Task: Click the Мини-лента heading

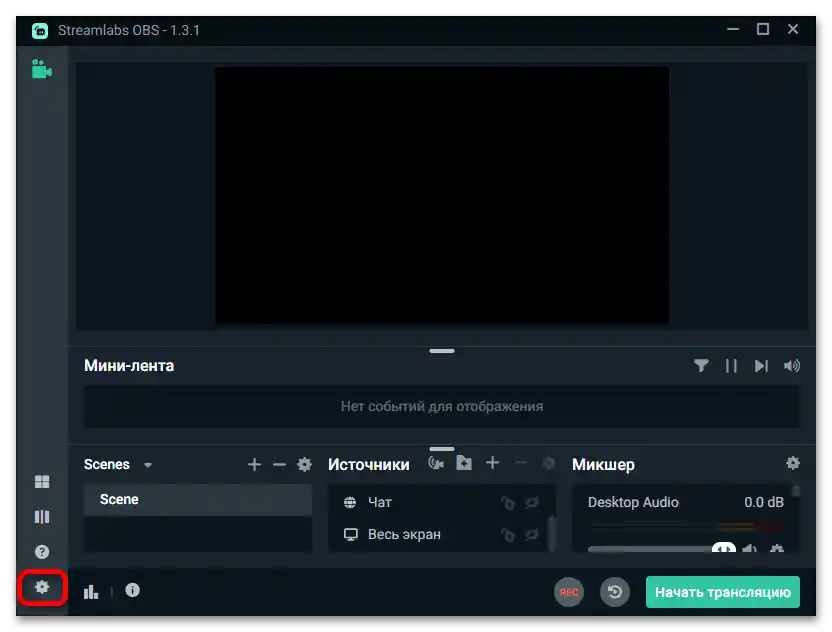Action: tap(129, 366)
